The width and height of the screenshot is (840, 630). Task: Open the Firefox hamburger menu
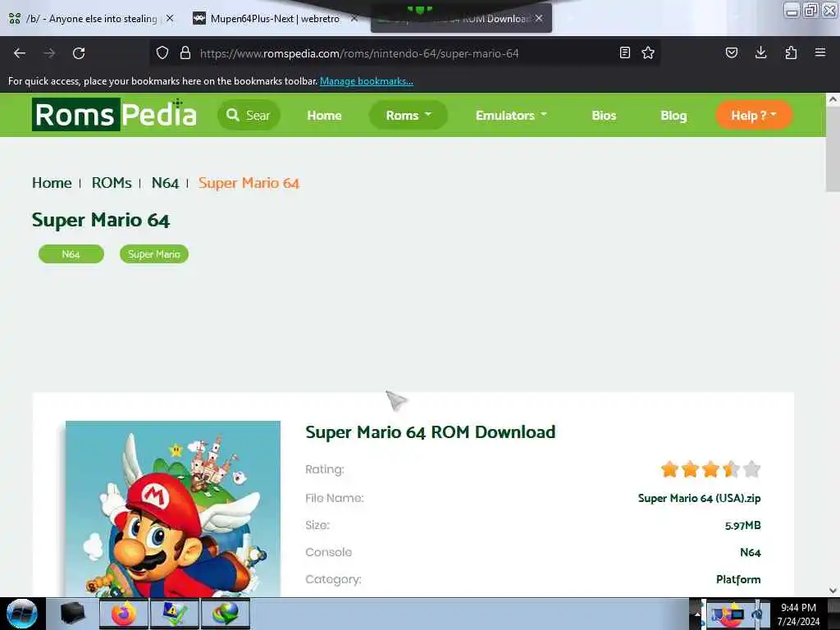point(820,52)
